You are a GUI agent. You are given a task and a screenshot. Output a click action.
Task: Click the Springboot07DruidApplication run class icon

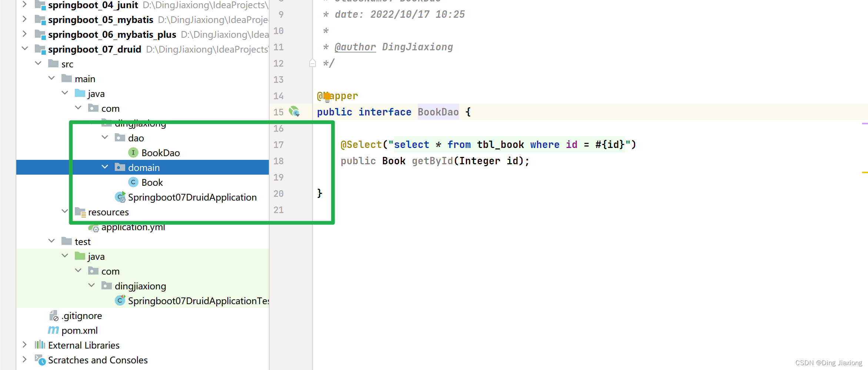(x=120, y=197)
